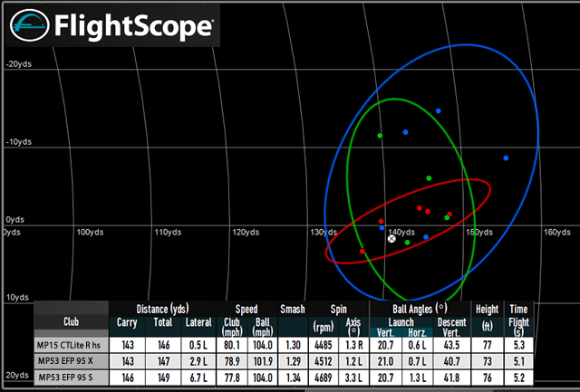The image size is (580, 392).
Task: Click the 110yds distance axis label
Action: click(x=168, y=232)
